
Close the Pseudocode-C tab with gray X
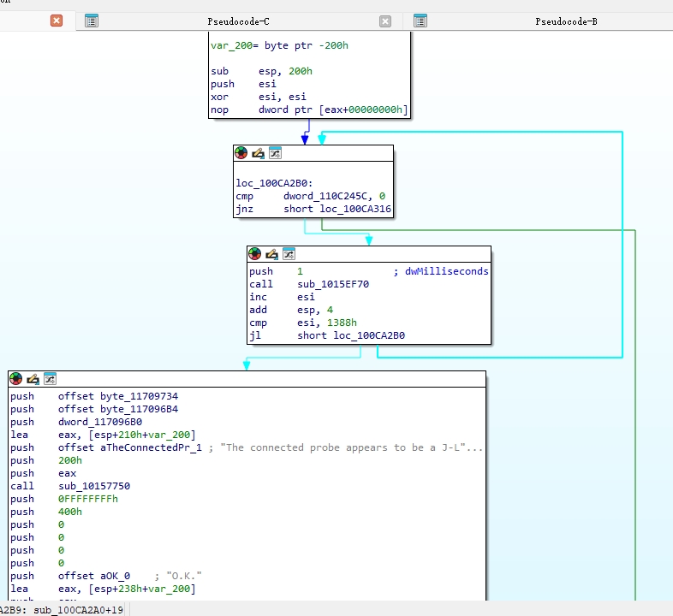tap(385, 21)
